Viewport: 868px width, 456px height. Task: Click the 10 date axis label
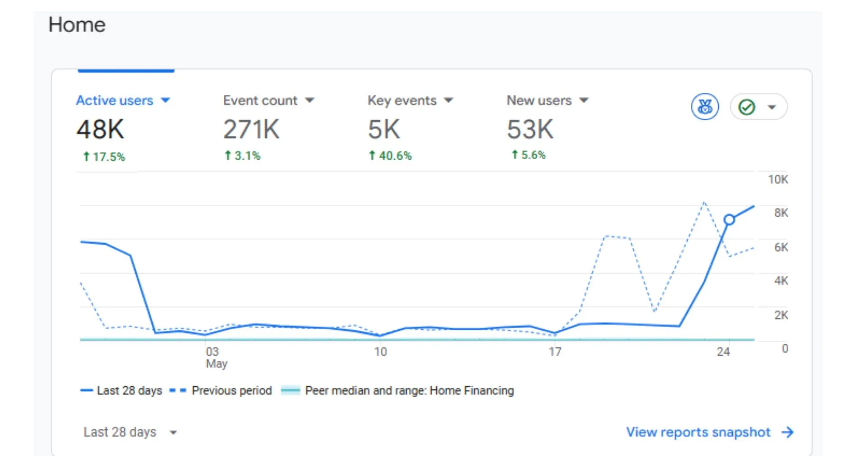click(x=381, y=351)
